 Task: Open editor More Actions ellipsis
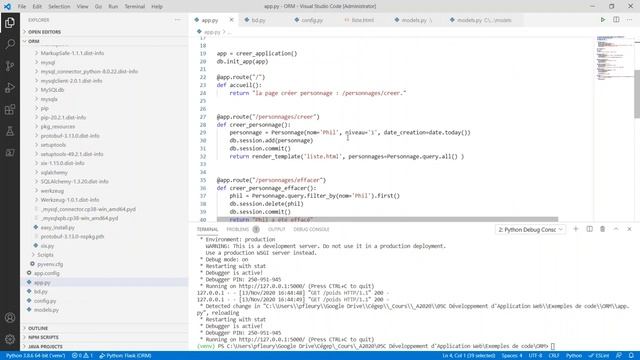629,20
